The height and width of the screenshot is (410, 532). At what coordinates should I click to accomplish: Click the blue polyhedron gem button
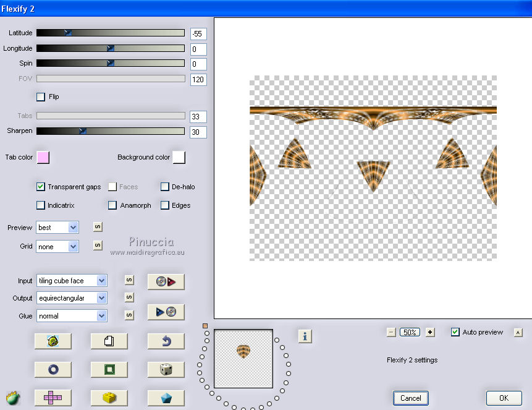(x=166, y=398)
